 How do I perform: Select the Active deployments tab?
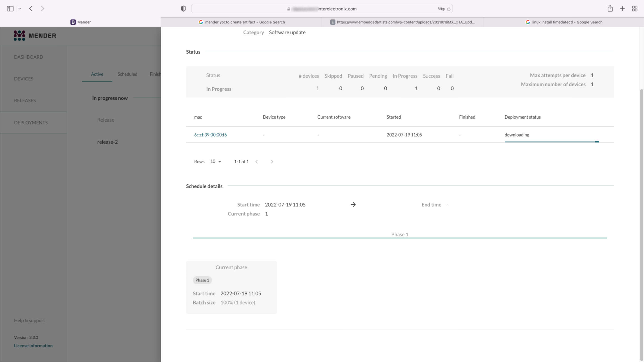click(x=97, y=74)
